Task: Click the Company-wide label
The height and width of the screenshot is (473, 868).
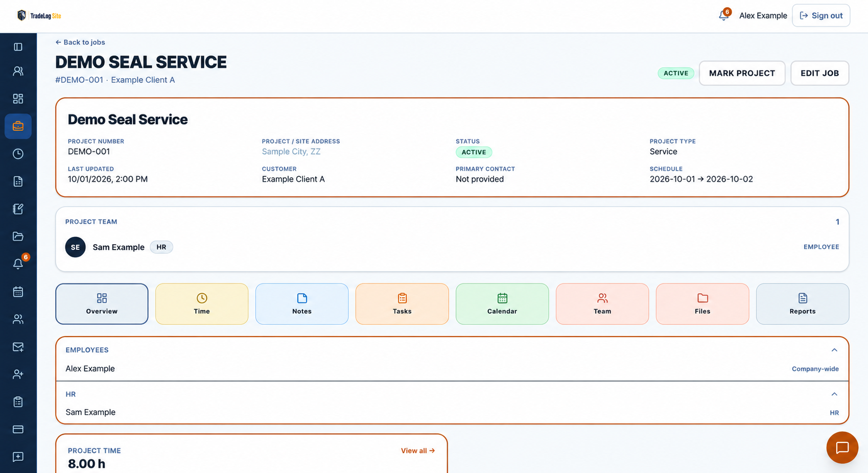Action: (815, 369)
